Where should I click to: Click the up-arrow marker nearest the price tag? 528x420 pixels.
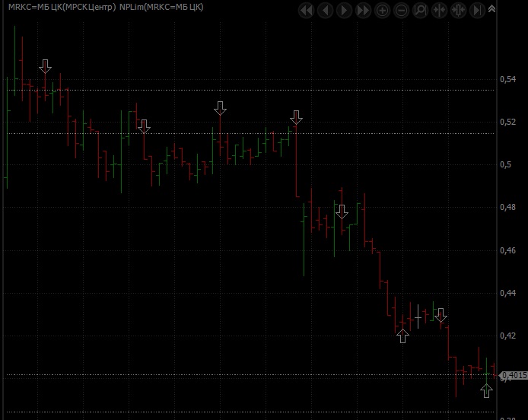click(x=487, y=391)
